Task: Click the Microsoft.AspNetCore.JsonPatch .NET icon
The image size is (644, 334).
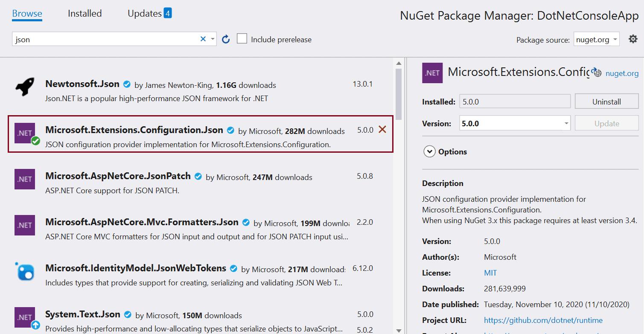Action: [x=24, y=179]
